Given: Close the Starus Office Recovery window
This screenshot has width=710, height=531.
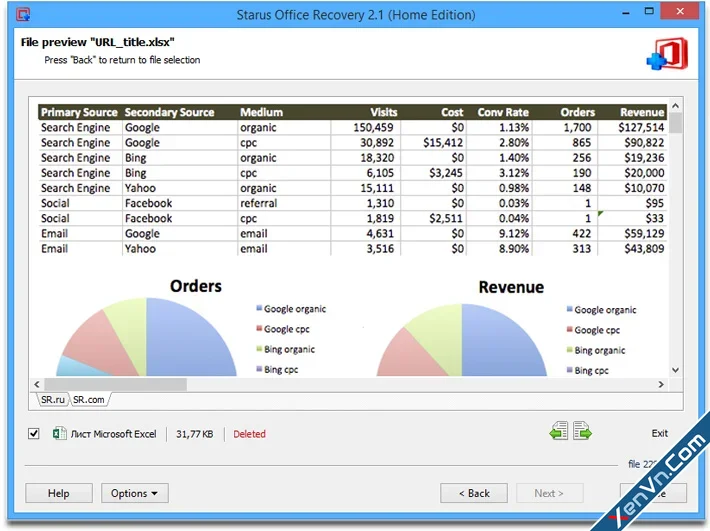Looking at the screenshot, I should point(680,12).
